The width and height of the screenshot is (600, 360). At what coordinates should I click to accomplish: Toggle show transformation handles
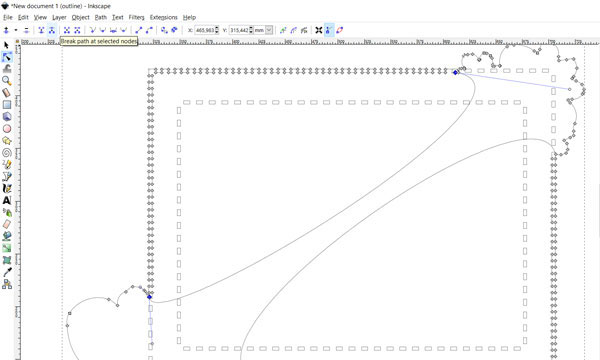[x=319, y=30]
